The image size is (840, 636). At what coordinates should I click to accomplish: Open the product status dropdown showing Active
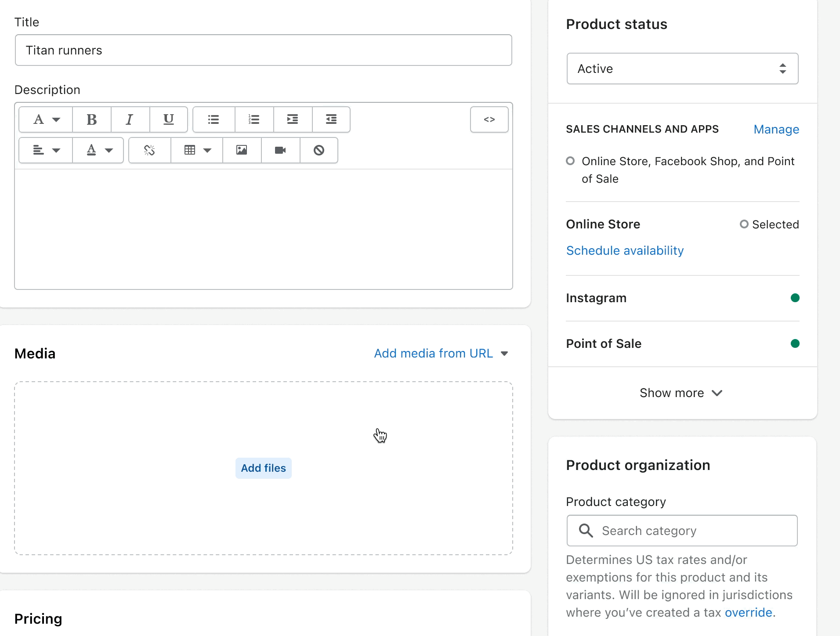click(x=681, y=69)
